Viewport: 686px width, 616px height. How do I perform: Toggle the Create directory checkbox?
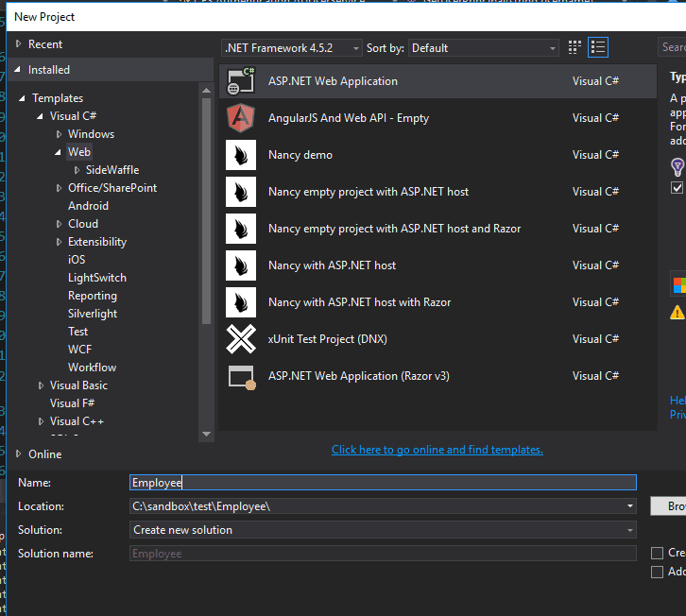coord(658,553)
